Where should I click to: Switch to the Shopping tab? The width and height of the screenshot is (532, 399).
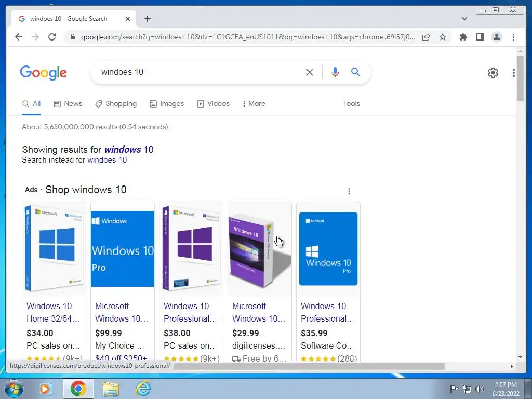click(x=116, y=103)
